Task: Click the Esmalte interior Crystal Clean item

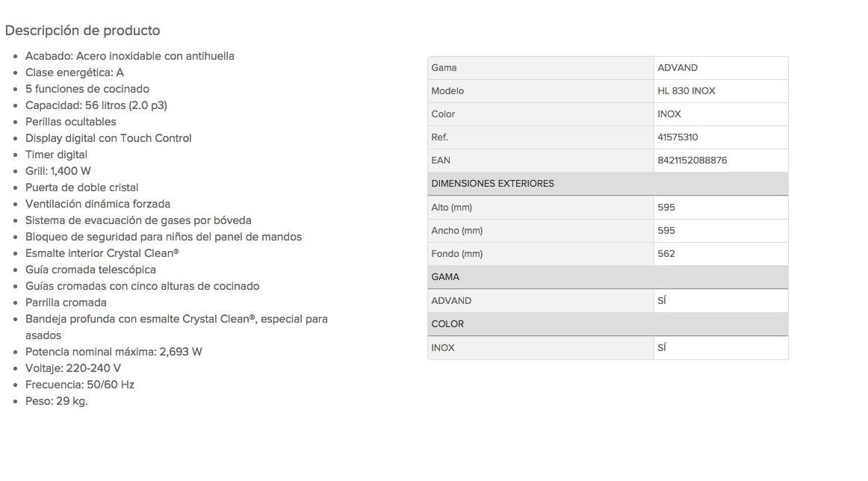Action: 102,253
